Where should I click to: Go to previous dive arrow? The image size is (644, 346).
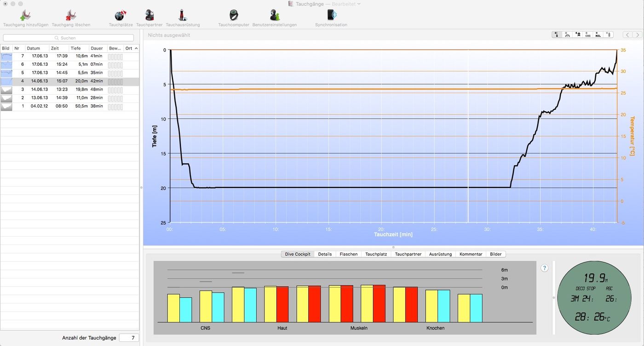(627, 35)
